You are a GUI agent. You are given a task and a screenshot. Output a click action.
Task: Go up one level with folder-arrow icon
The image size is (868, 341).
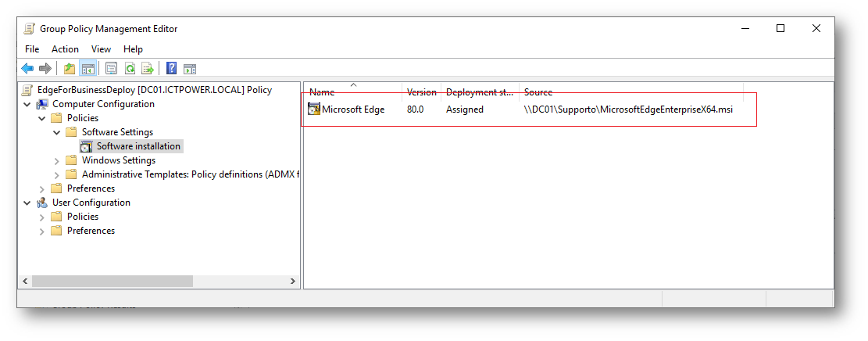pyautogui.click(x=70, y=69)
